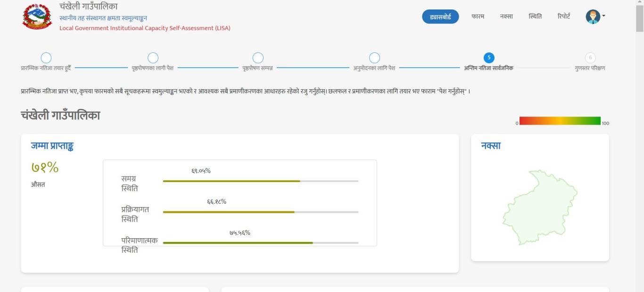The height and width of the screenshot is (292, 644).
Task: Click step 6 गुणस्तर परिक्षण circle
Action: [x=590, y=58]
